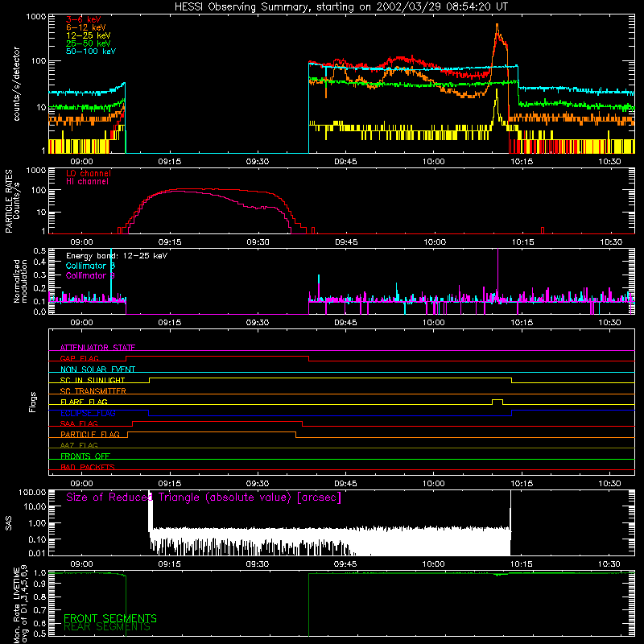Click the cyan Collimator legend label
644x644 pixels.
tap(90, 266)
